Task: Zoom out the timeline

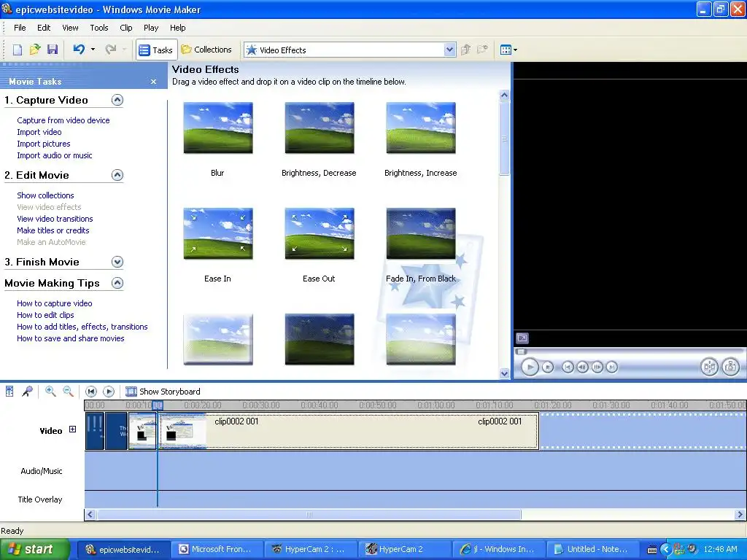Action: (x=68, y=392)
